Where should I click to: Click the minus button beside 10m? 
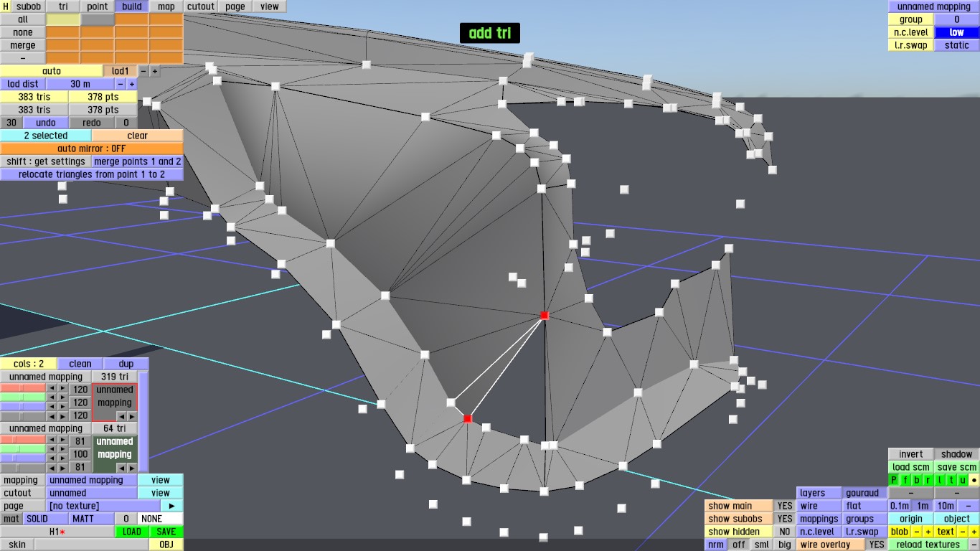969,506
